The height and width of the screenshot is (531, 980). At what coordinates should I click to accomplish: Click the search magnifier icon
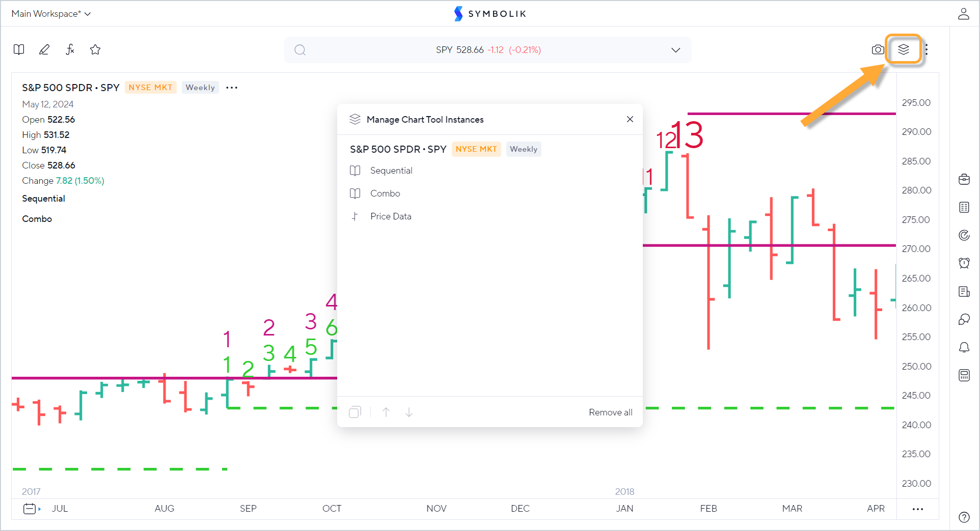click(300, 50)
